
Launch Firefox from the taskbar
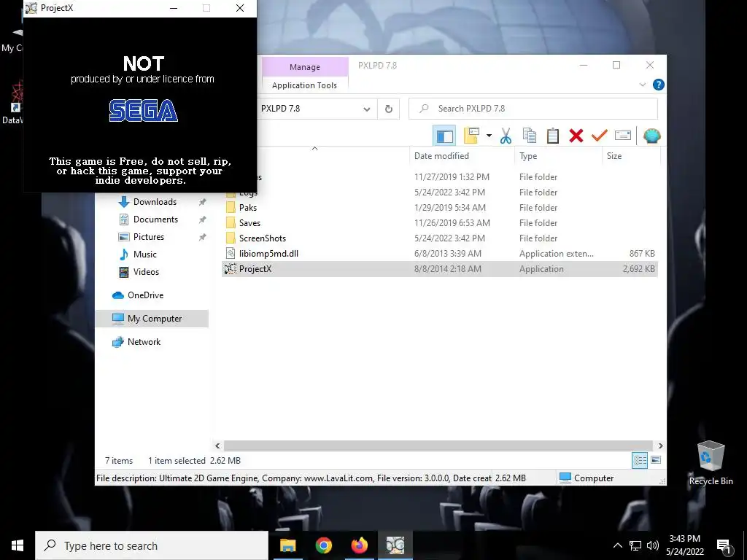(x=359, y=545)
